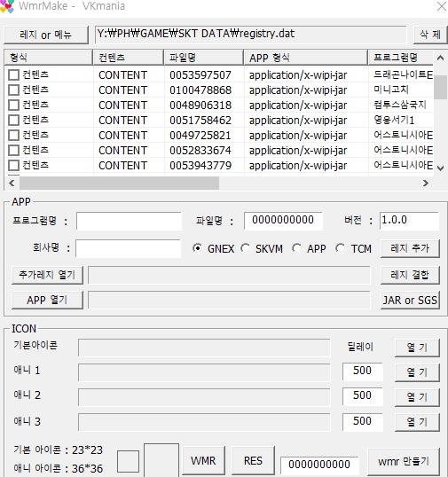Click the RES button

(x=253, y=461)
